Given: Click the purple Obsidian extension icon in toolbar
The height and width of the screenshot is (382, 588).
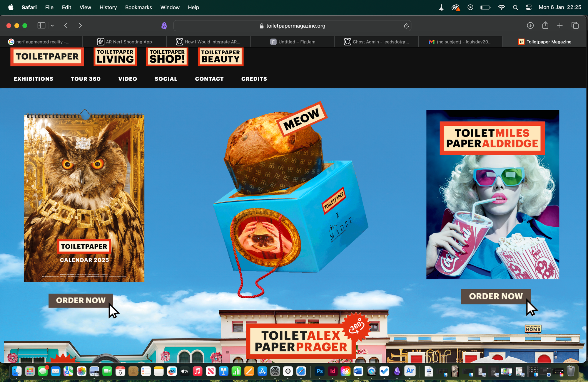Looking at the screenshot, I should click(x=164, y=26).
